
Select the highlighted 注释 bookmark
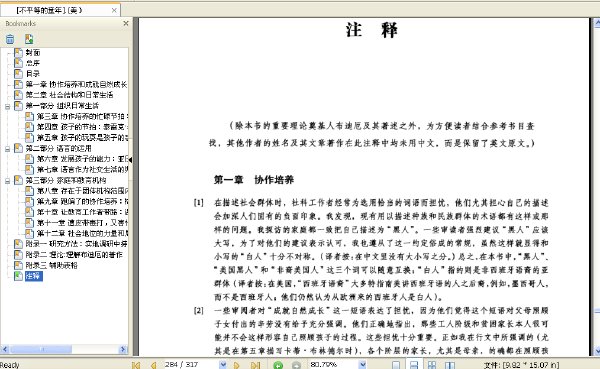[x=34, y=276]
